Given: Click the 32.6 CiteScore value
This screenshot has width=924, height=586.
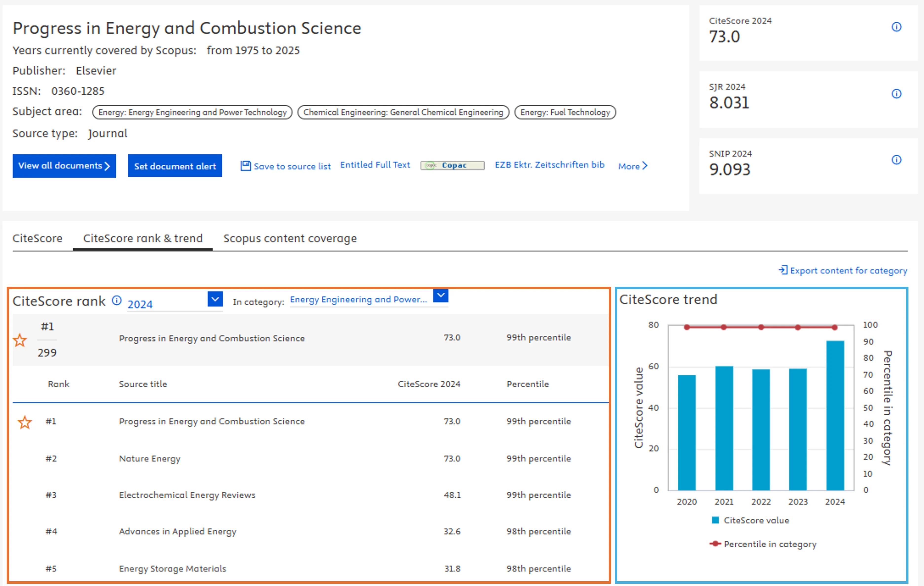Looking at the screenshot, I should pyautogui.click(x=452, y=531).
